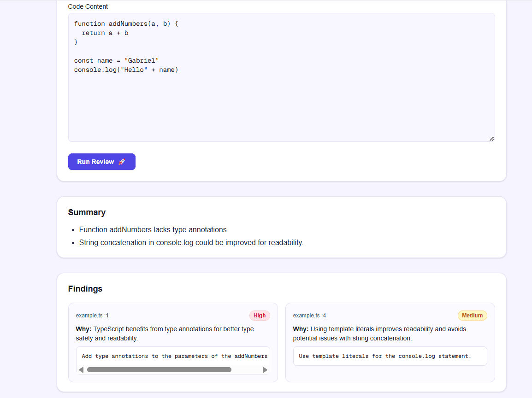
Task: Click the 'return a + b' code line
Action: pos(105,33)
